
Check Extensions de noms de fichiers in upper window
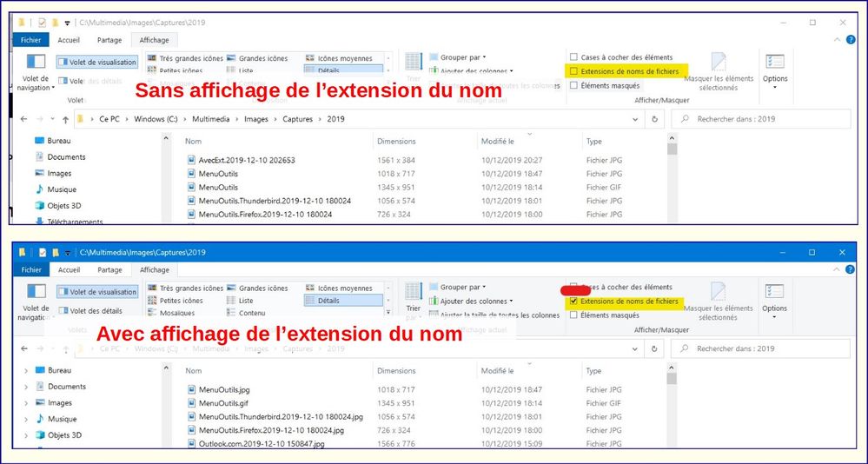tap(624, 71)
